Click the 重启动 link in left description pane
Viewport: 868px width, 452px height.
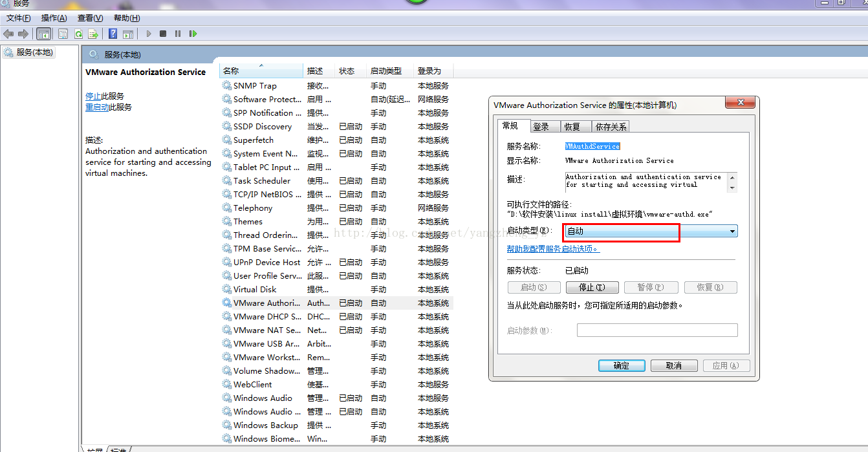click(x=97, y=107)
